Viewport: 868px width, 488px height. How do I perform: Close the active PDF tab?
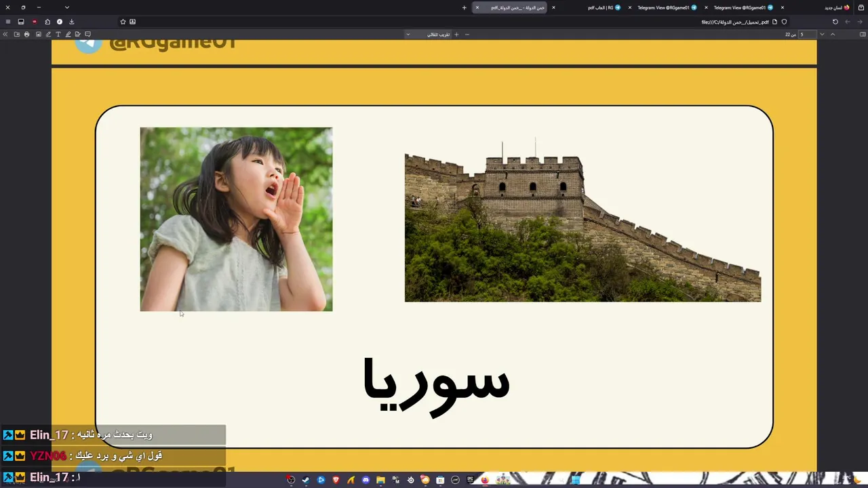pyautogui.click(x=477, y=7)
